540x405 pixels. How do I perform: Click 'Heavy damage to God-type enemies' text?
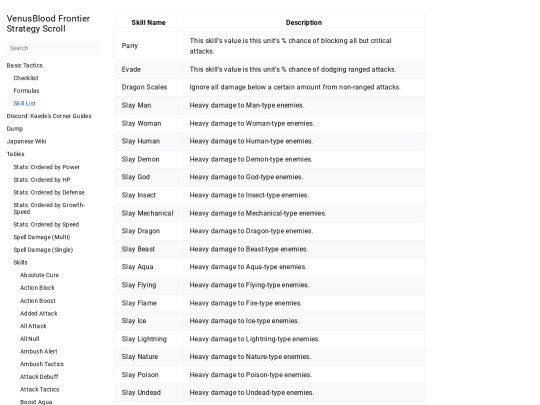pyautogui.click(x=246, y=177)
